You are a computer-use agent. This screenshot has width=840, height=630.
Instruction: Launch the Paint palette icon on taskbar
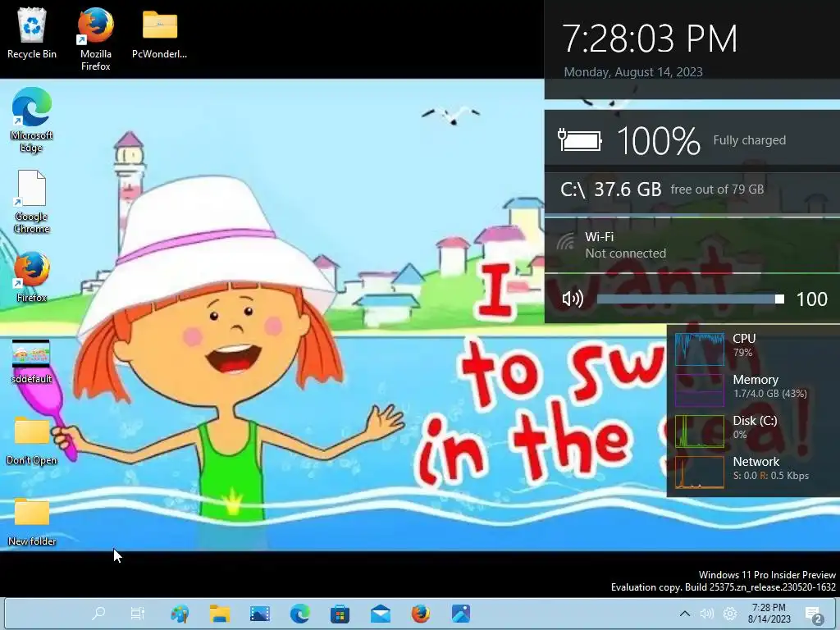tap(180, 614)
